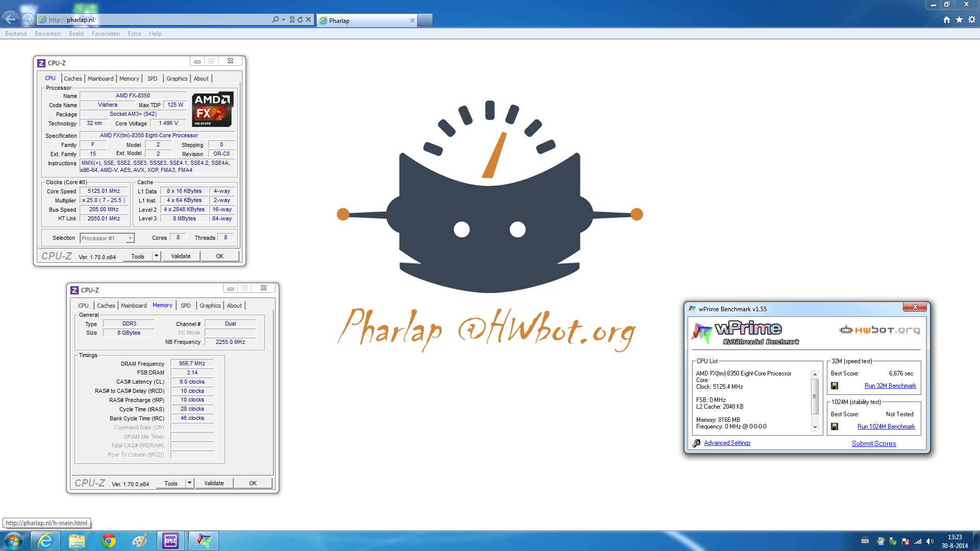Click the magnifier search icon in address bar
Screen dimensions: 980x551
(275, 20)
